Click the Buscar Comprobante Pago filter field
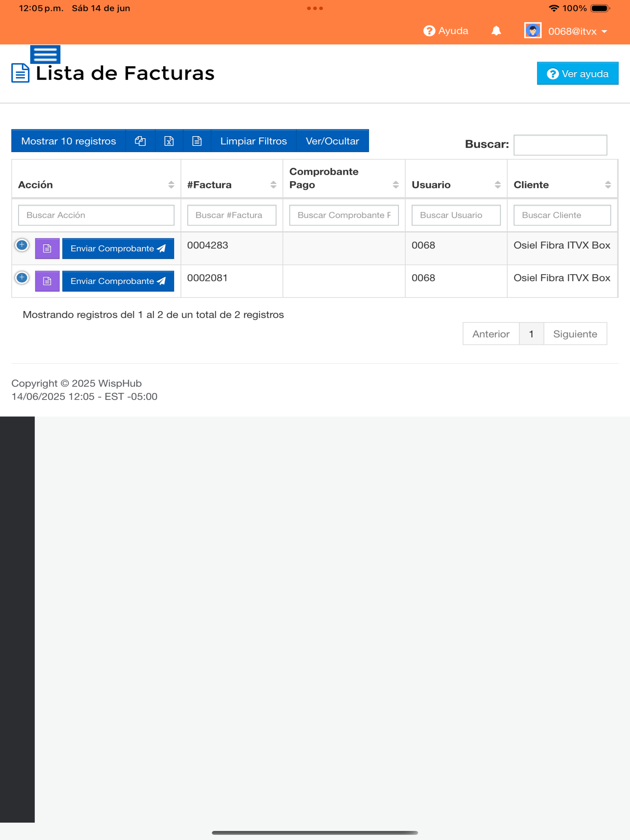 pyautogui.click(x=344, y=215)
